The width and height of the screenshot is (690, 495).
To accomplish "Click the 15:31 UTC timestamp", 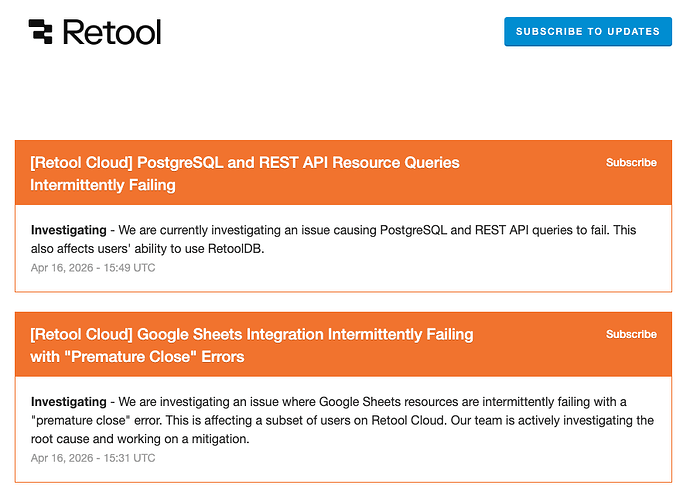I will [x=93, y=458].
